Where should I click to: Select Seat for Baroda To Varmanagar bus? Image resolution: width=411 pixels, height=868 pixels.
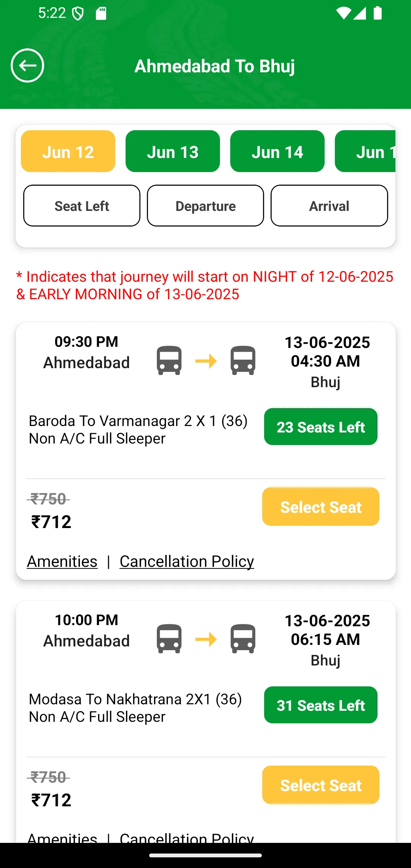pos(321,506)
